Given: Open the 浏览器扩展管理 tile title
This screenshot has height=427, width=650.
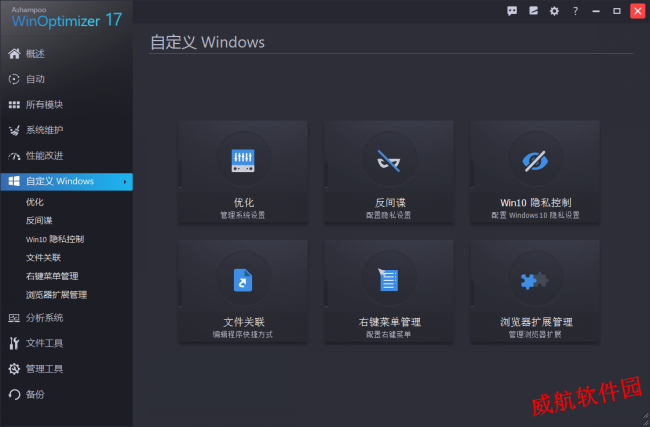Looking at the screenshot, I should point(536,322).
